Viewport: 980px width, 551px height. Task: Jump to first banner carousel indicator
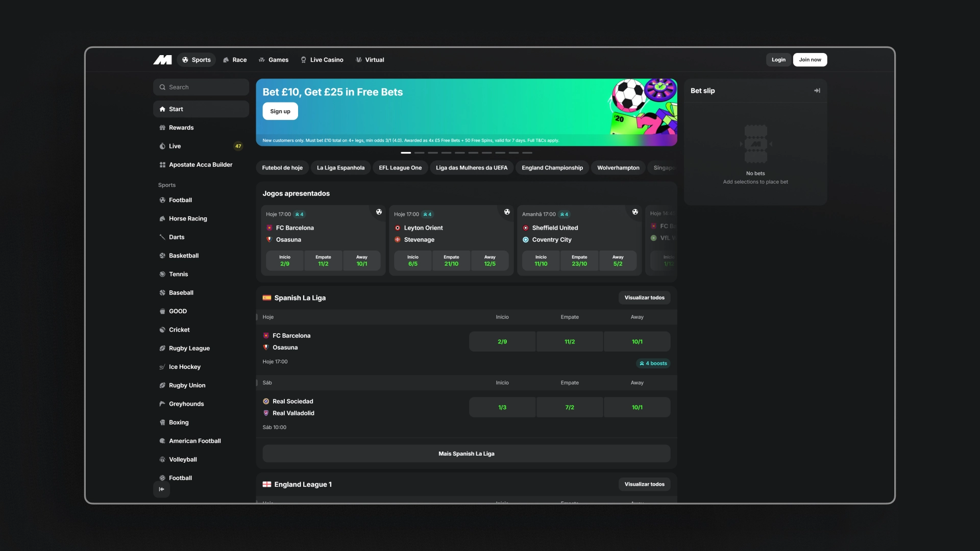point(406,153)
